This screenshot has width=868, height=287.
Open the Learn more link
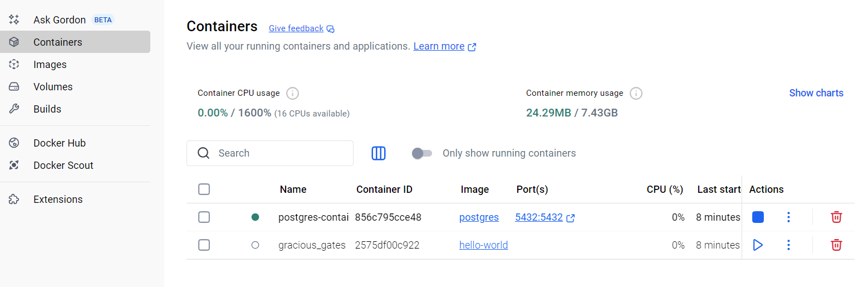tap(439, 46)
